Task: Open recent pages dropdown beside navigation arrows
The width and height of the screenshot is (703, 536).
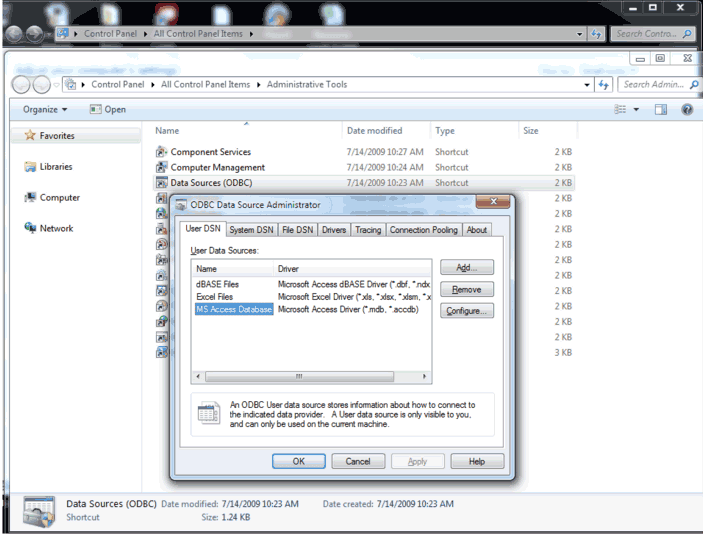Action: tap(56, 84)
